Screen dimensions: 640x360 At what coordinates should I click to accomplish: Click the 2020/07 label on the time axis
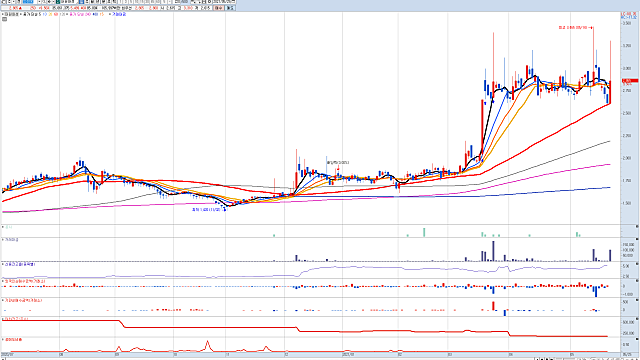click(7, 354)
